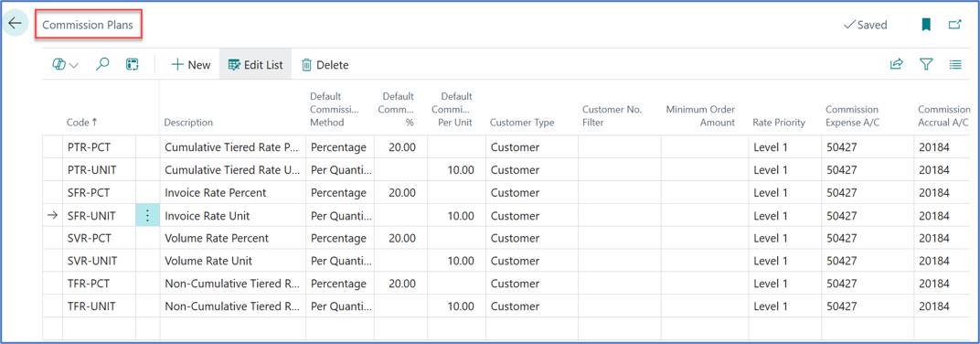Open the filter pane funnel icon
This screenshot has height=344, width=980.
click(x=926, y=64)
